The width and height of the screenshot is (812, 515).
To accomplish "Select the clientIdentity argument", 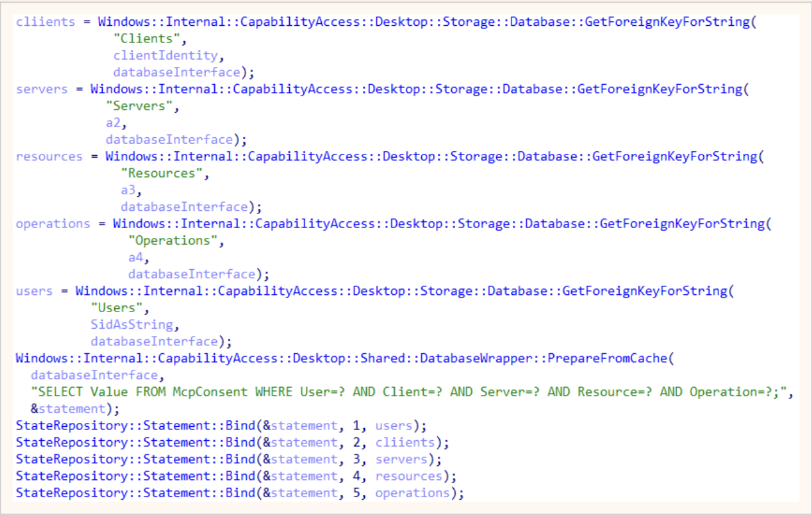I will tap(164, 55).
